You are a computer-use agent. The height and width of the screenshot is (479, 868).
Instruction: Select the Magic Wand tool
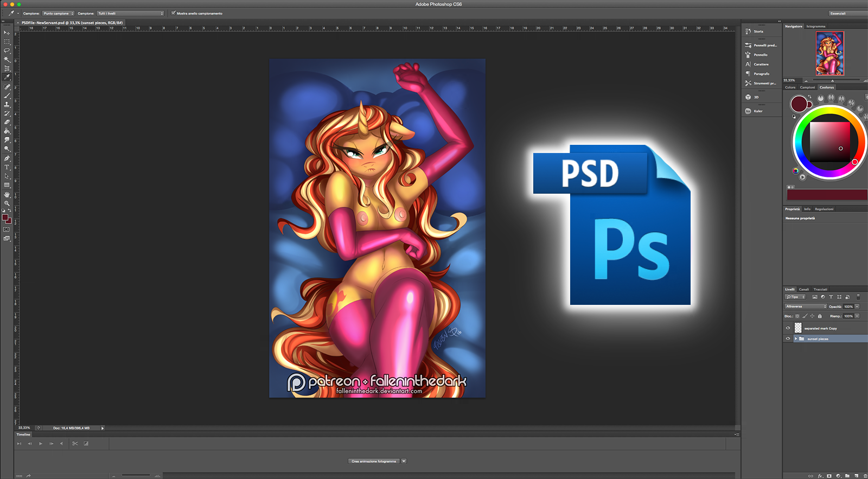click(x=7, y=59)
